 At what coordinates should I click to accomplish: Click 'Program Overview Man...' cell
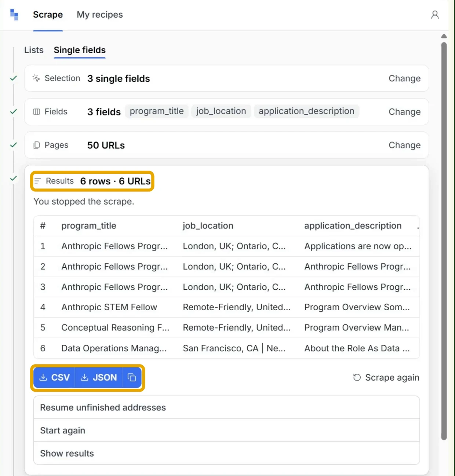(x=357, y=327)
